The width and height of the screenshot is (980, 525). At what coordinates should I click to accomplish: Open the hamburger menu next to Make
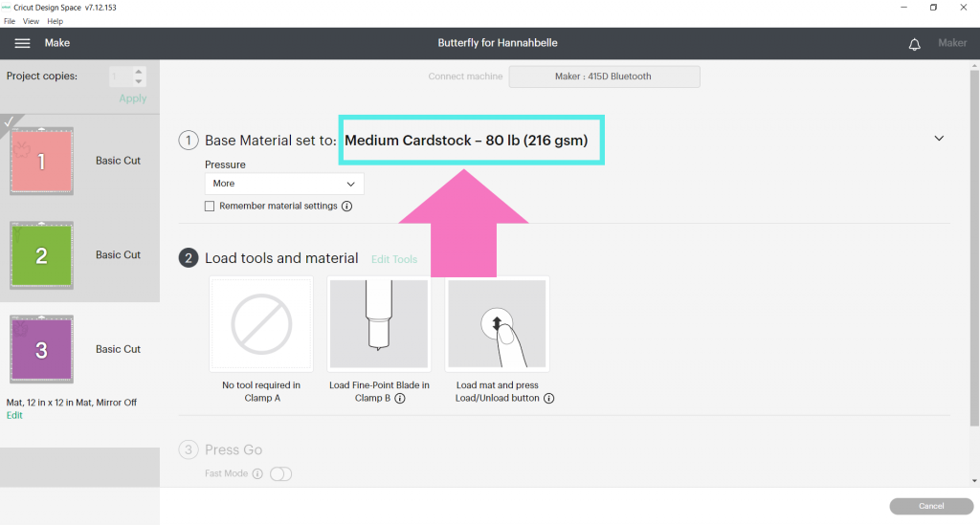click(x=22, y=43)
